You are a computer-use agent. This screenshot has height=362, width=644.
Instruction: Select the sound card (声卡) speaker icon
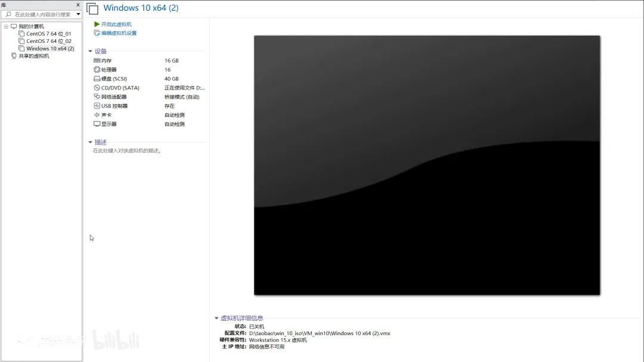pyautogui.click(x=97, y=115)
